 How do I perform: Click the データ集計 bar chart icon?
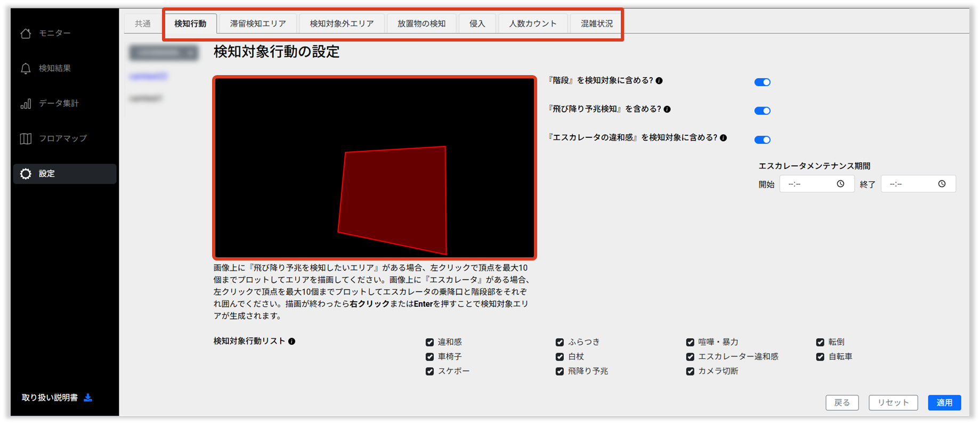(x=26, y=103)
